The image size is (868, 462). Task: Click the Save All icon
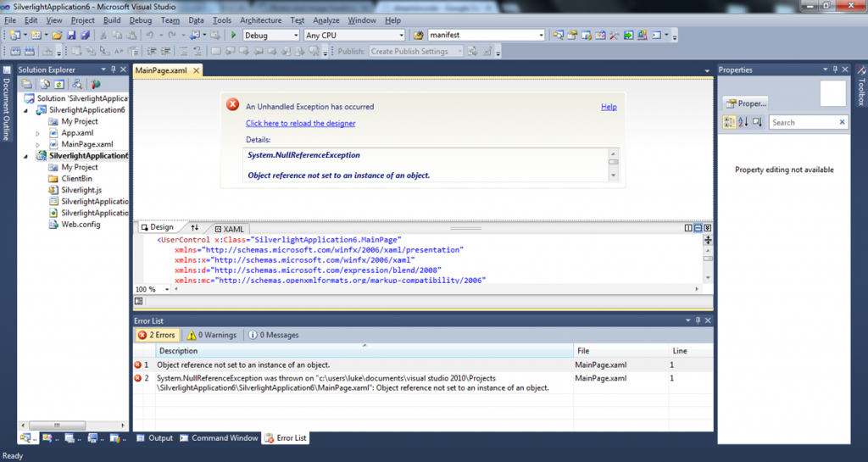tap(85, 35)
